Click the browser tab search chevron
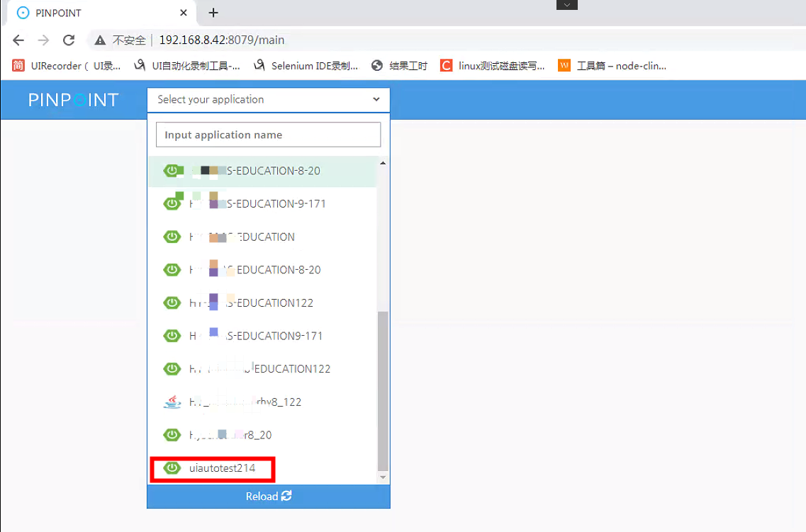This screenshot has height=532, width=806. 567,5
